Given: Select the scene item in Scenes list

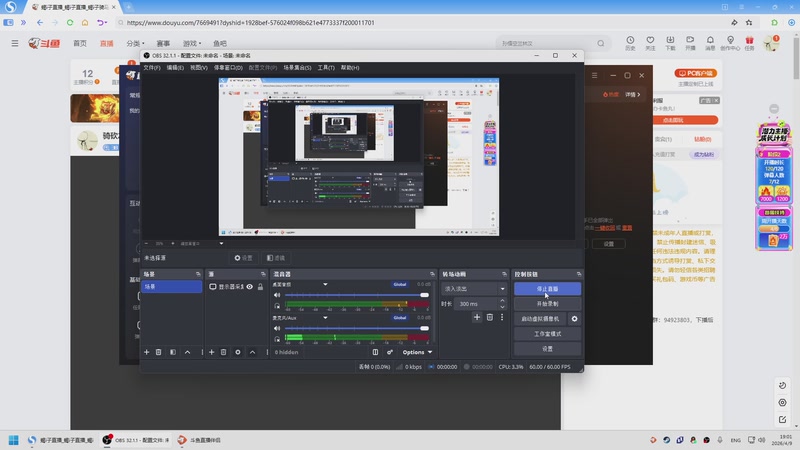Looking at the screenshot, I should click(x=171, y=287).
